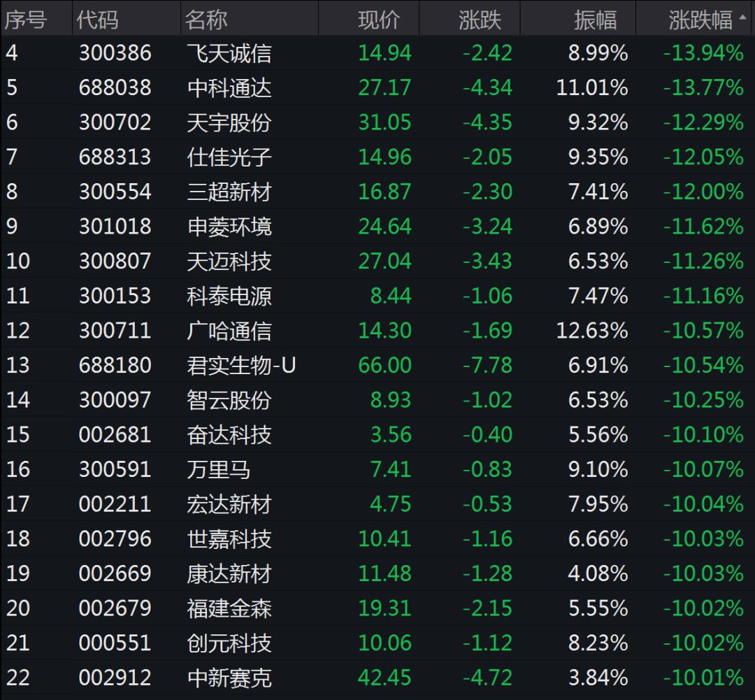Select stock name 科泰电源
Screen dimensions: 755x700
(x=229, y=296)
